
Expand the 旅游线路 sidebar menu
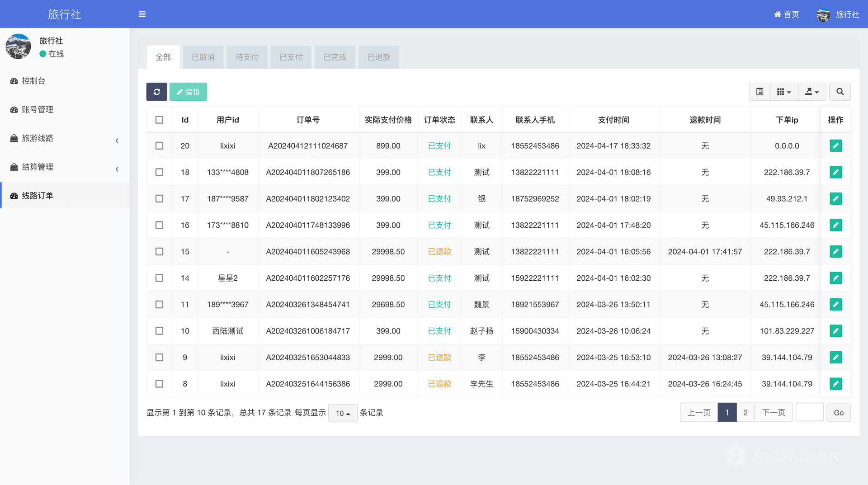point(65,138)
